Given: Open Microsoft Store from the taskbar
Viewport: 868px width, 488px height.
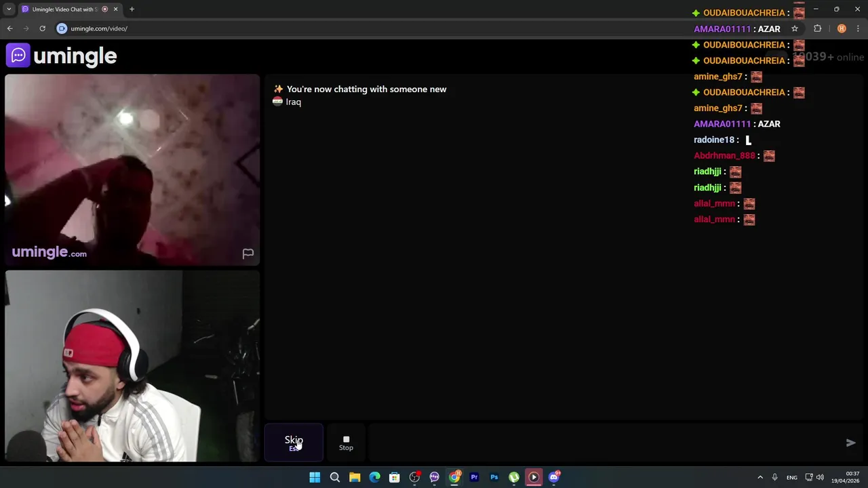Looking at the screenshot, I should 394,477.
